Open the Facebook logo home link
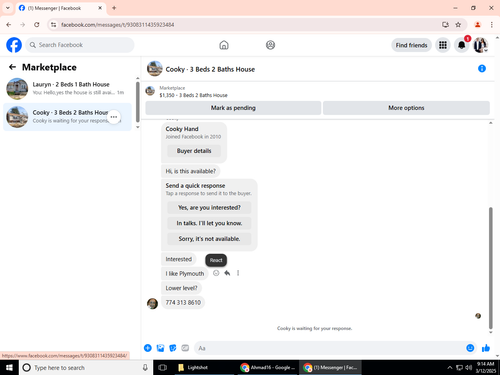 point(14,45)
